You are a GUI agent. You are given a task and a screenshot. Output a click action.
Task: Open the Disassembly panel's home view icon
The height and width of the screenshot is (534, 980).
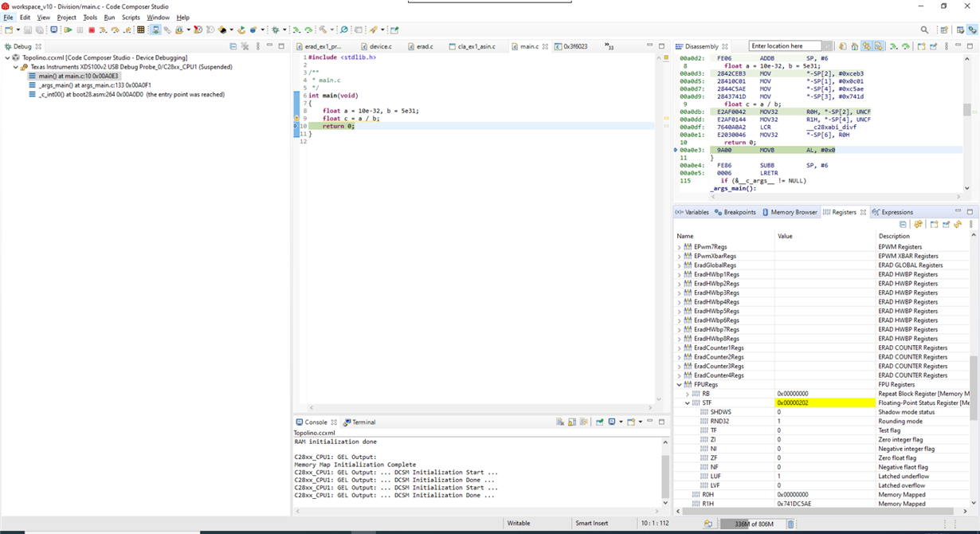854,45
